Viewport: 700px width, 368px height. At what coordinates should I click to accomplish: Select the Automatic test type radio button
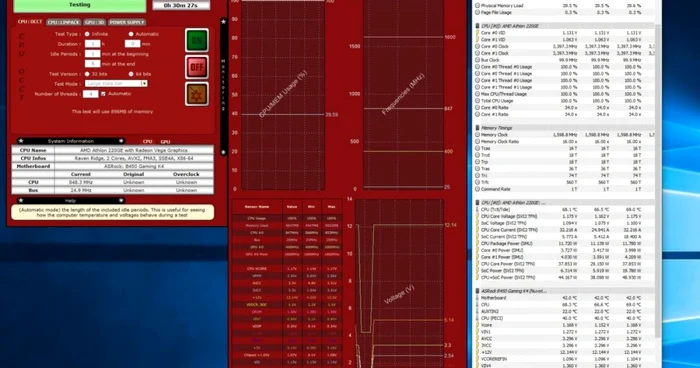click(131, 34)
